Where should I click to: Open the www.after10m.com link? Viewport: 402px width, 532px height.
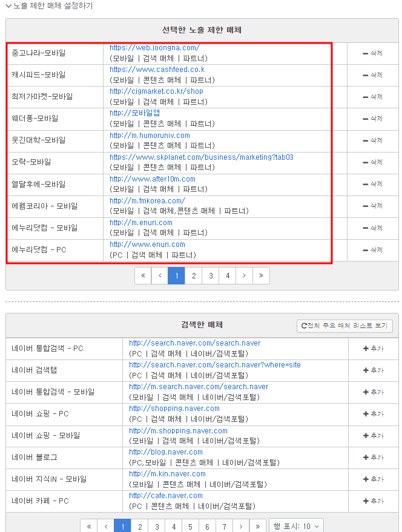(x=153, y=179)
